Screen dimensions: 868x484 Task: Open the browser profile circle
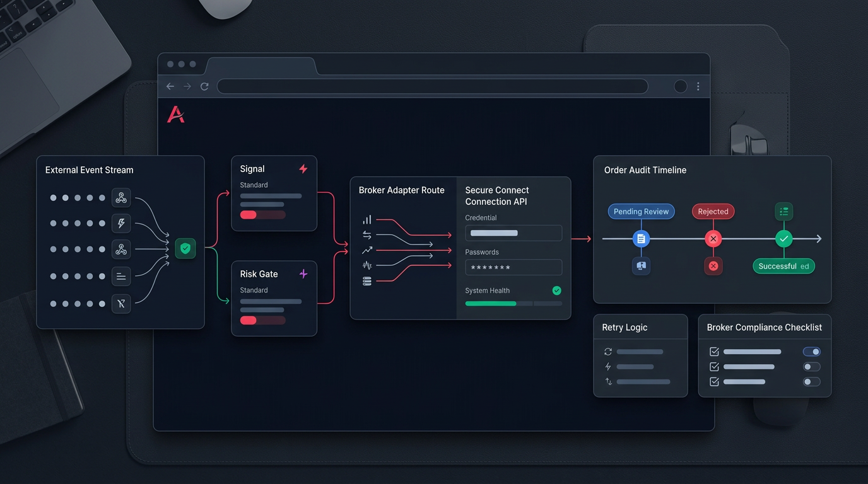[x=681, y=86]
